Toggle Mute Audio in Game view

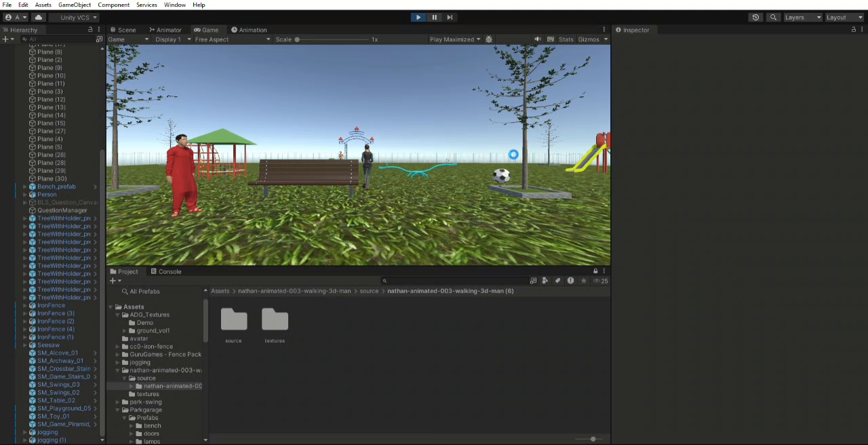coord(538,39)
